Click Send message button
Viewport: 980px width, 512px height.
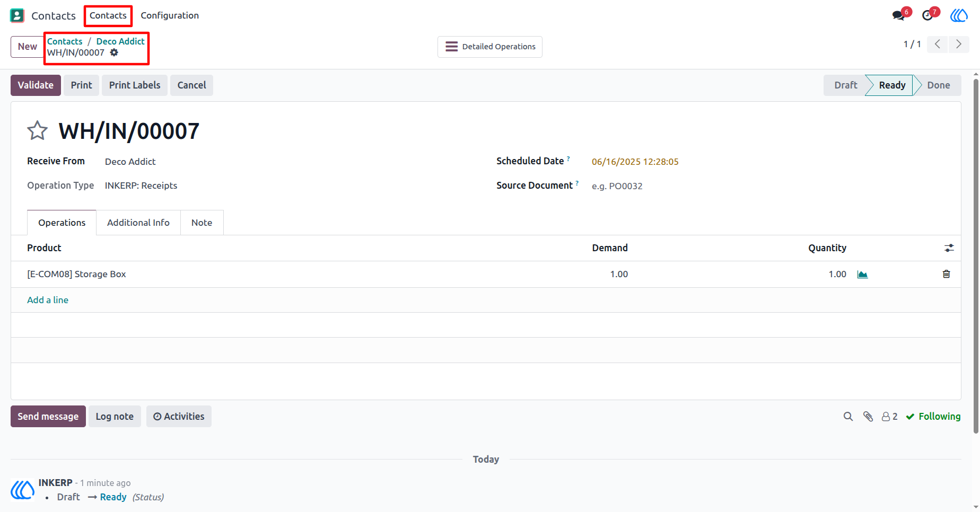tap(48, 417)
